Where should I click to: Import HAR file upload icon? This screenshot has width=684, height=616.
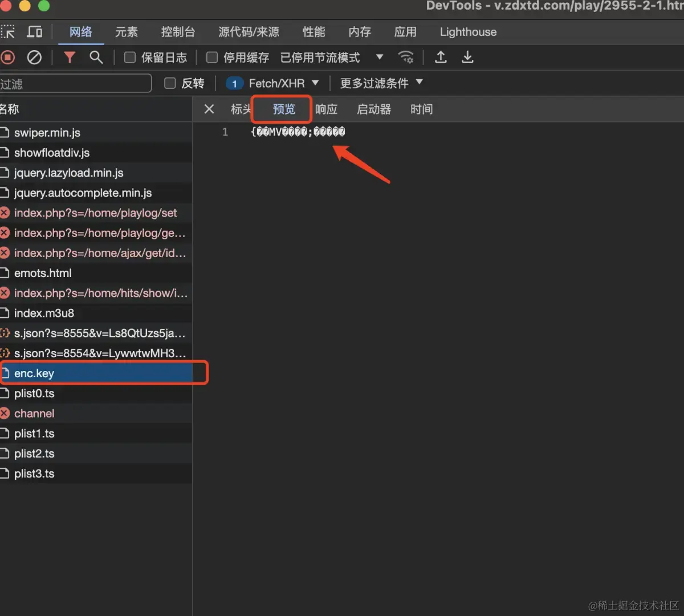[441, 57]
